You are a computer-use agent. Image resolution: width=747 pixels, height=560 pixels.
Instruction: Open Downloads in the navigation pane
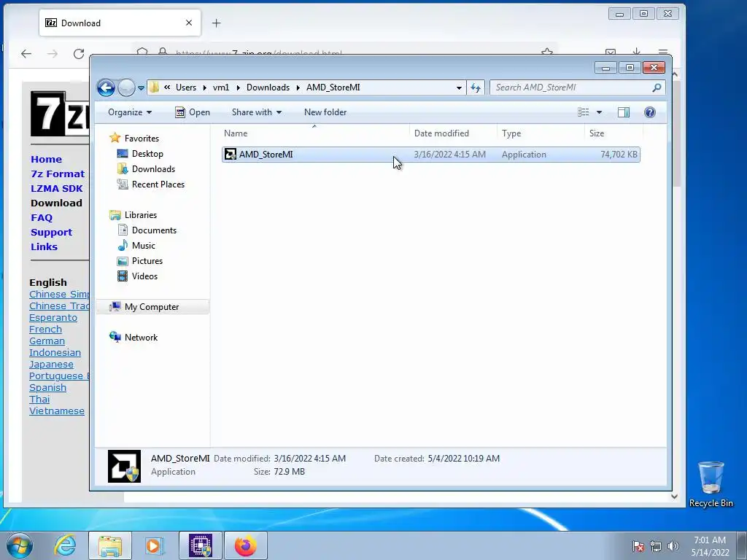point(153,169)
